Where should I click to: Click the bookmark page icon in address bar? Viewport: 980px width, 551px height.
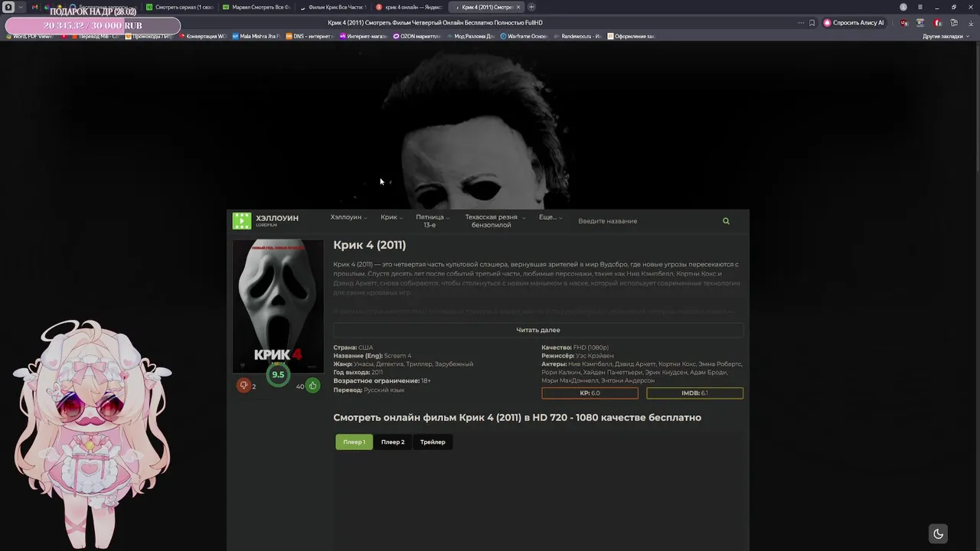pyautogui.click(x=812, y=23)
